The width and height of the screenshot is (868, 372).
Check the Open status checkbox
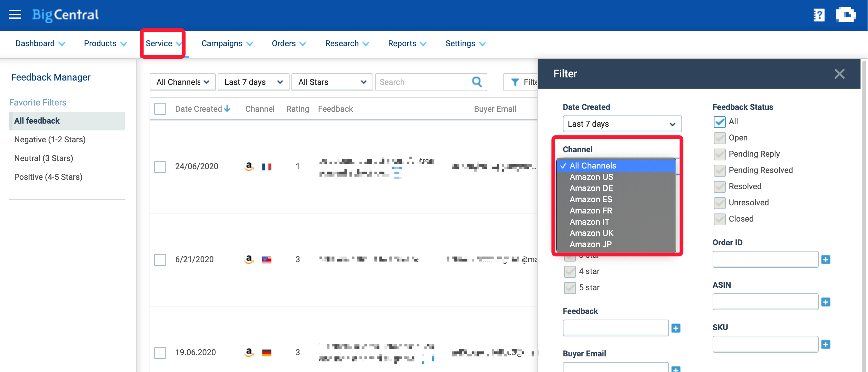tap(719, 138)
